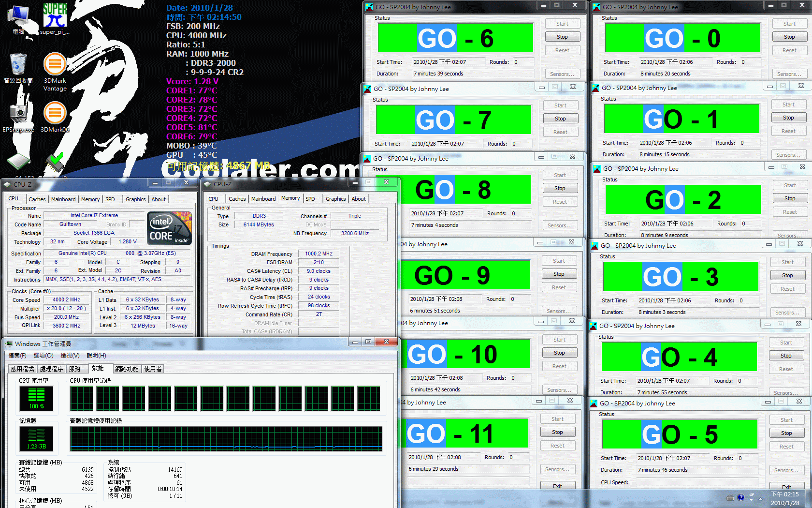The width and height of the screenshot is (812, 508).
Task: Click the GO-0 SP2004 window title icon
Action: pos(596,7)
